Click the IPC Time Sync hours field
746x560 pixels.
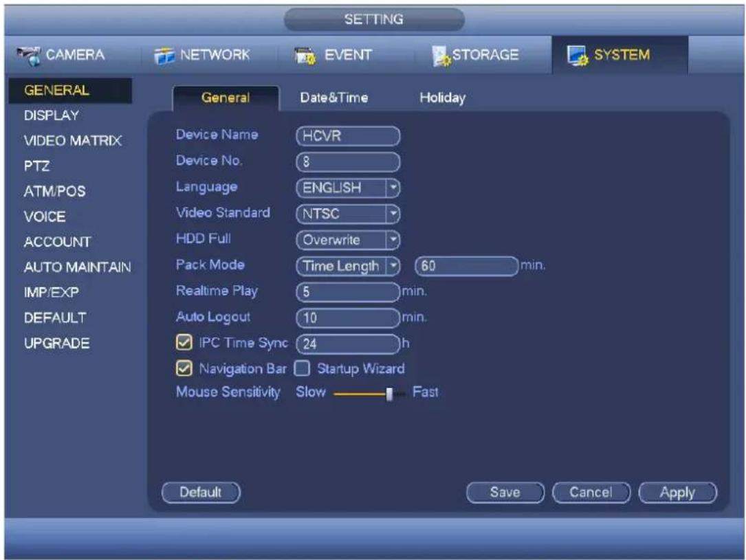pos(348,344)
